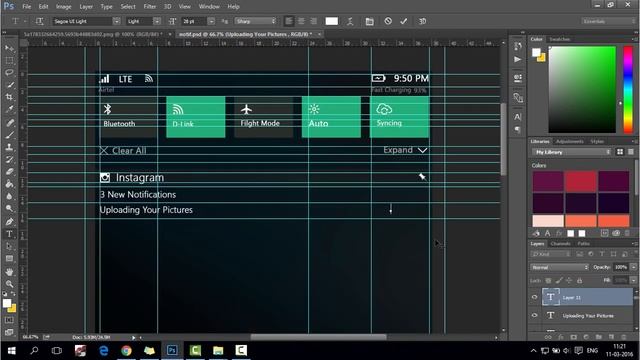Hide the Uploading Your Pictures layer
The height and width of the screenshot is (360, 640).
535,315
